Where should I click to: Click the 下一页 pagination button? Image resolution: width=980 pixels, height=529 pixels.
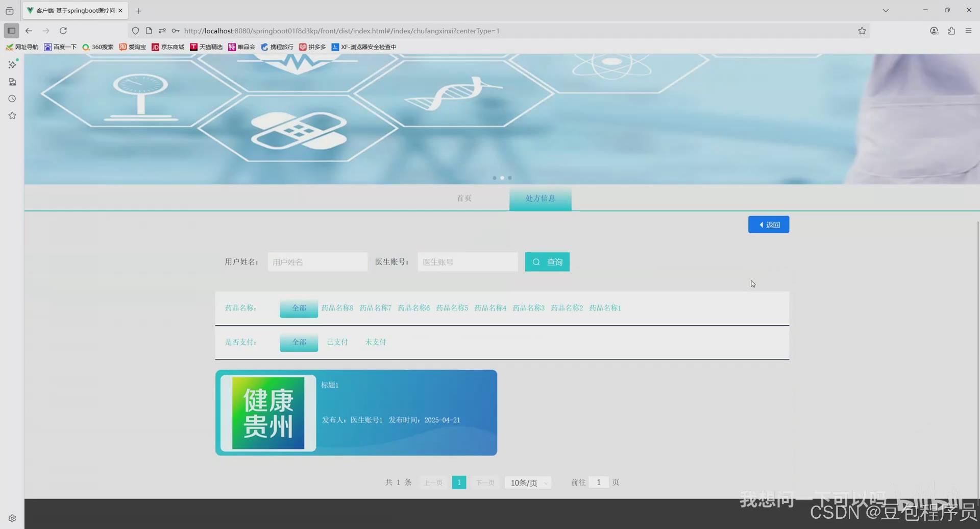(x=485, y=483)
